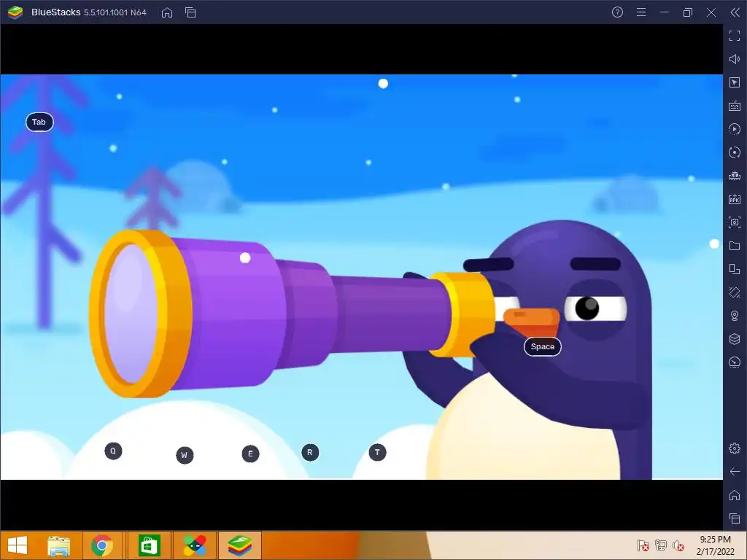Restore down the BlueStacks window
Viewport: 747px width, 560px height.
click(x=687, y=12)
